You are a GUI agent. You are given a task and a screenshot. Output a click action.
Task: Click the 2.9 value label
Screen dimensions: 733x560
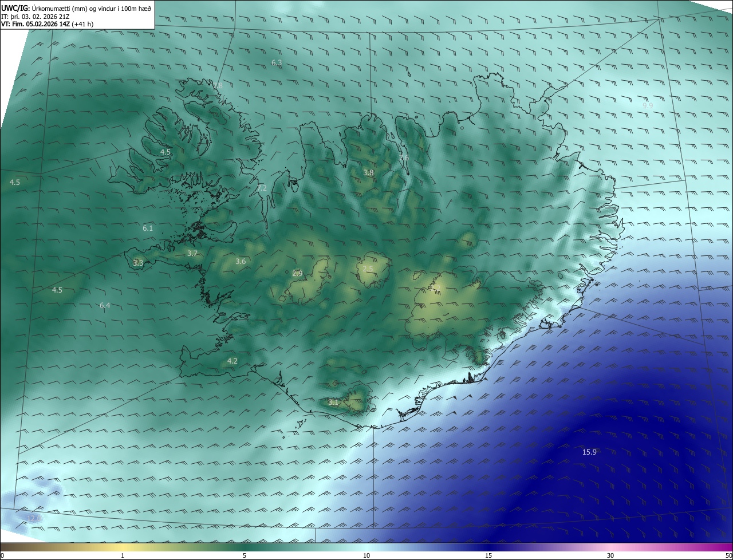click(297, 274)
